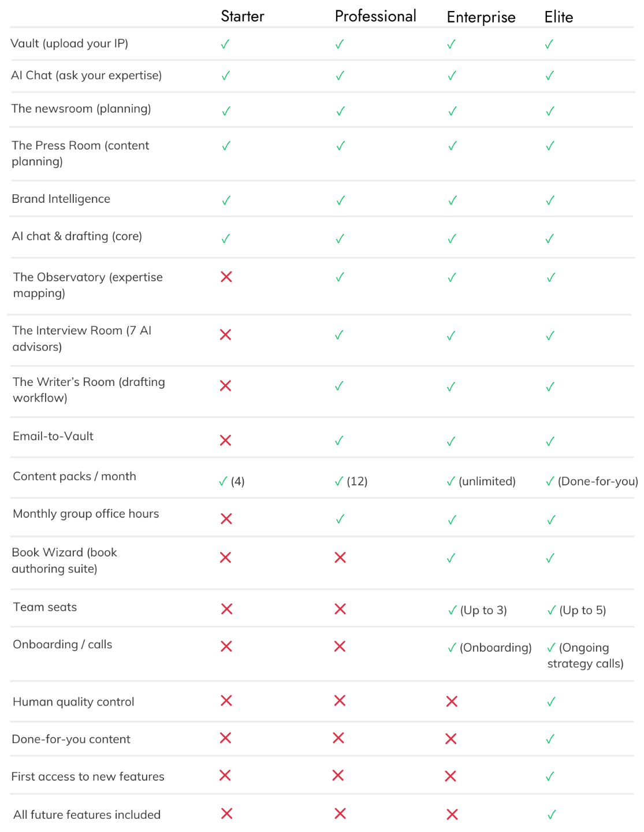Click the Enterprise "(unlimited)" content packs value
This screenshot has height=832, width=644.
(x=486, y=481)
